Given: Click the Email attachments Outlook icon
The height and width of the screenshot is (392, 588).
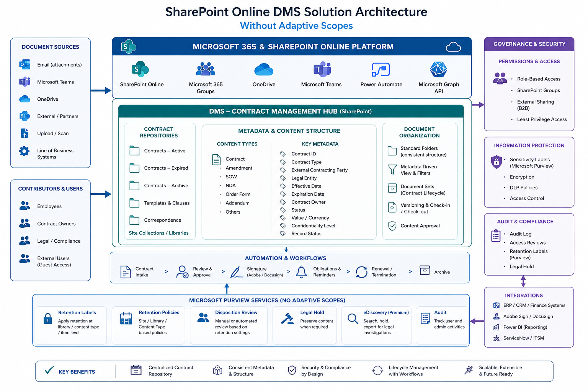Looking at the screenshot, I should click(24, 64).
